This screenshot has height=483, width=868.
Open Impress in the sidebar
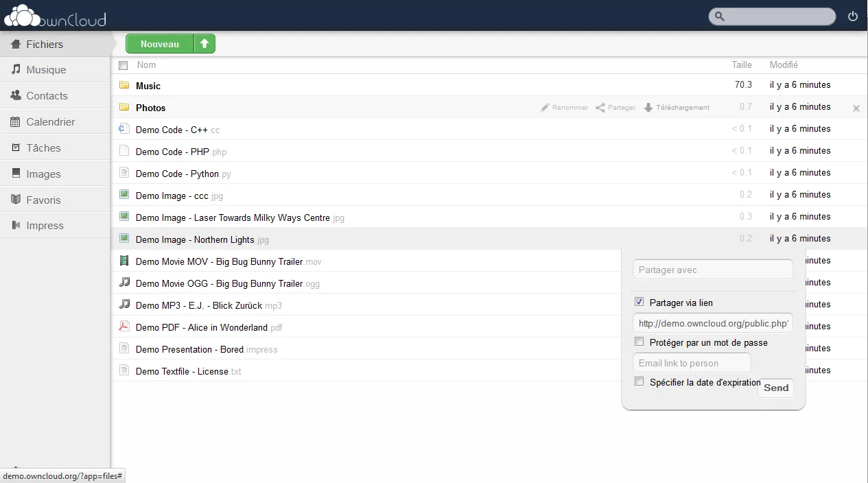tap(55, 226)
